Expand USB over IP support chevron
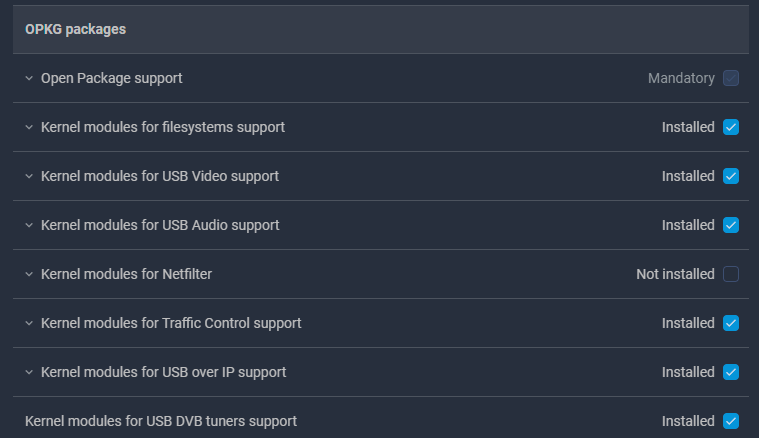 pos(29,372)
